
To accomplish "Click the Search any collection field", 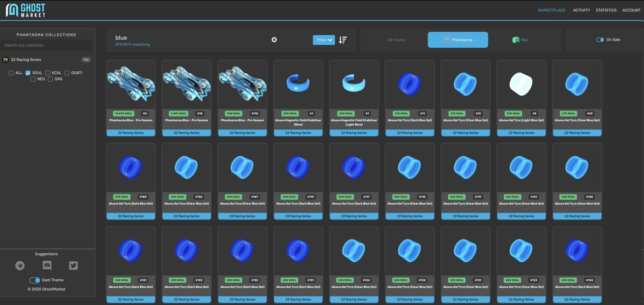I will [47, 45].
